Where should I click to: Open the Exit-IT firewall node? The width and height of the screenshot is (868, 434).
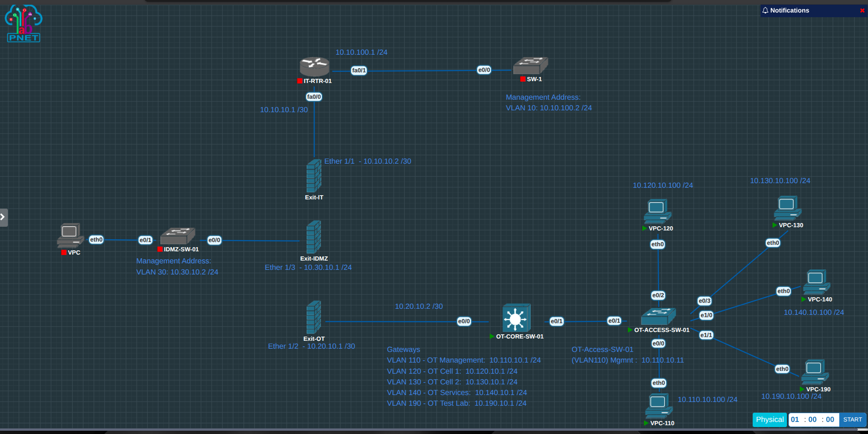[314, 176]
